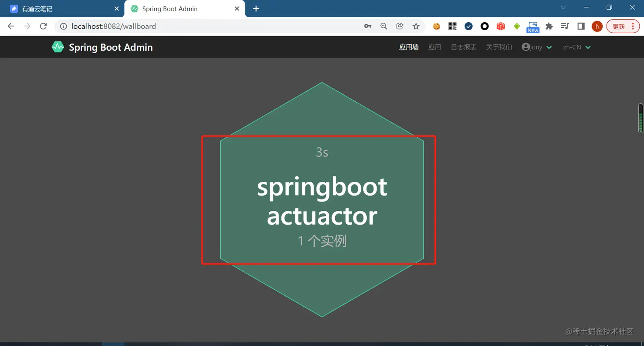Open the tab search chevron
Screen dimensions: 644x346
pyautogui.click(x=563, y=7)
